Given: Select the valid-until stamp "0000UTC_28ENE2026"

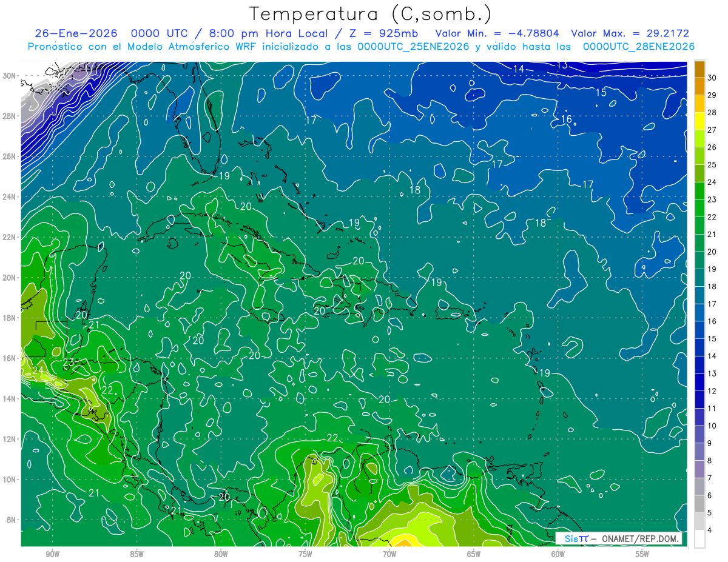Looking at the screenshot, I should click(638, 47).
